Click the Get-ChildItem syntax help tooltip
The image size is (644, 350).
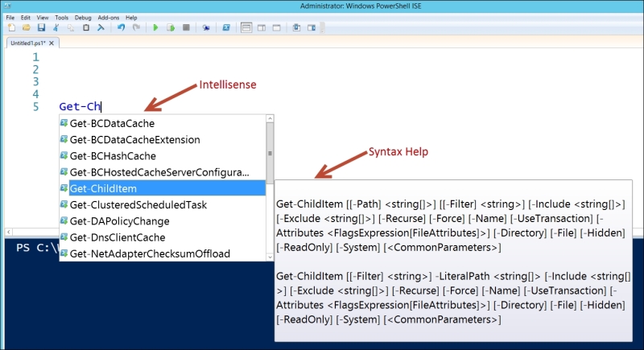(x=453, y=261)
